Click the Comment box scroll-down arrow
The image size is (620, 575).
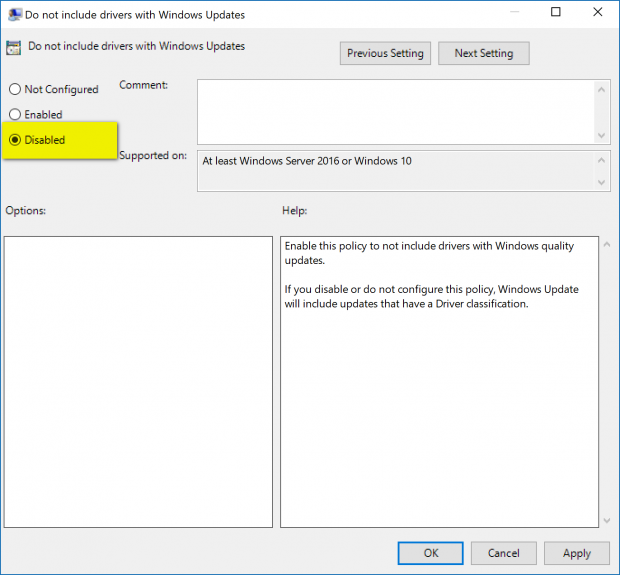(x=601, y=136)
